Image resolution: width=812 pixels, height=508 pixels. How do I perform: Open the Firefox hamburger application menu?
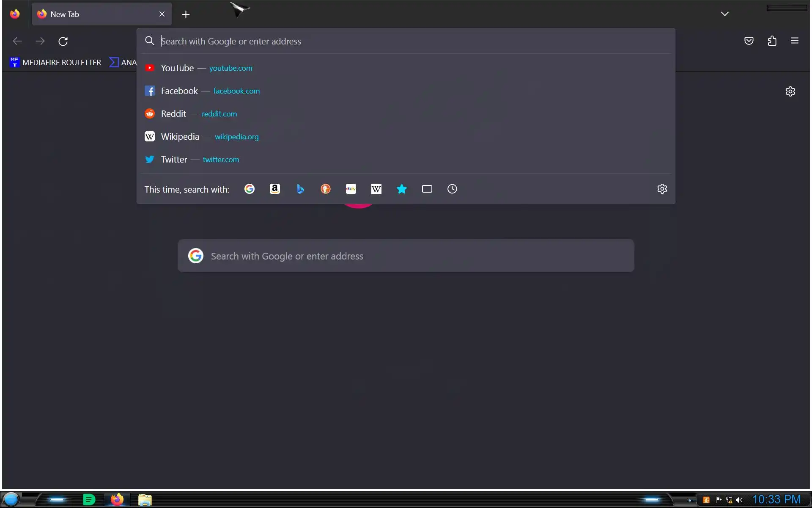click(795, 41)
